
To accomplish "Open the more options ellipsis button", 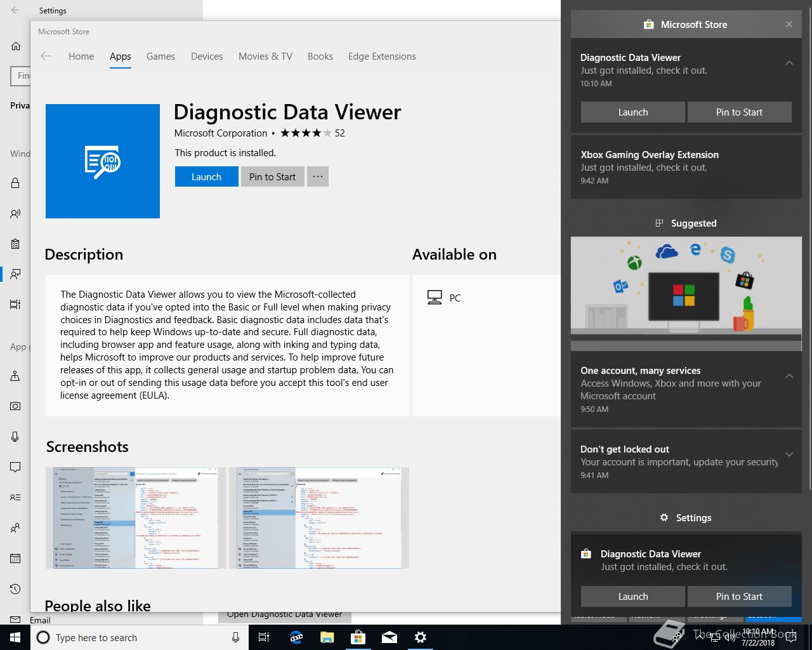I will tap(318, 176).
